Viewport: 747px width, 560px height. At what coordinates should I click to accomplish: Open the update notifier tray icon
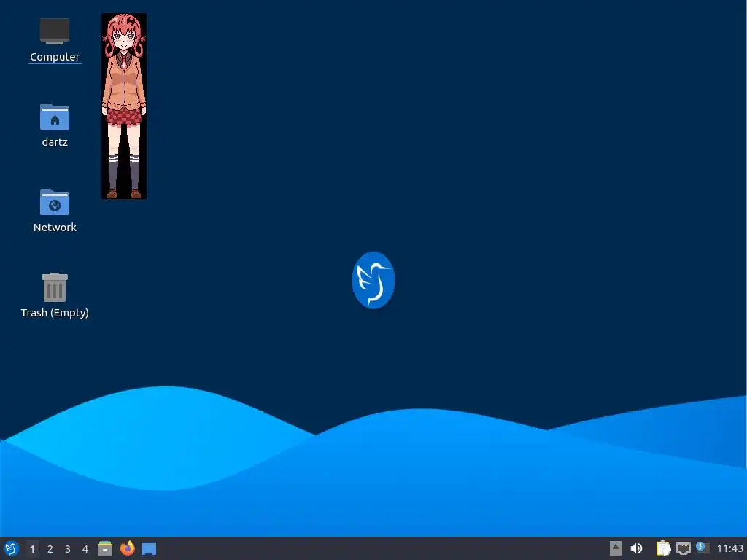pyautogui.click(x=703, y=548)
